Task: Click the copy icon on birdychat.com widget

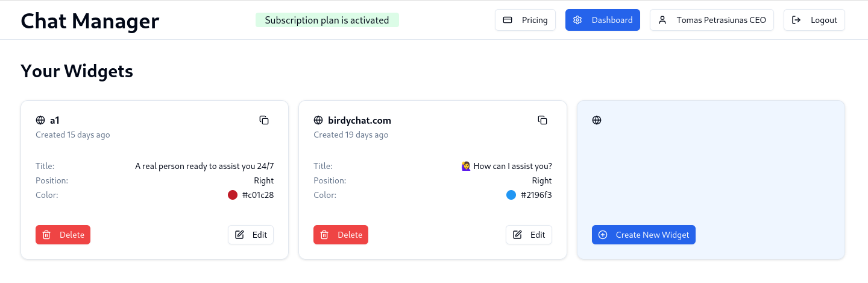Action: point(542,120)
